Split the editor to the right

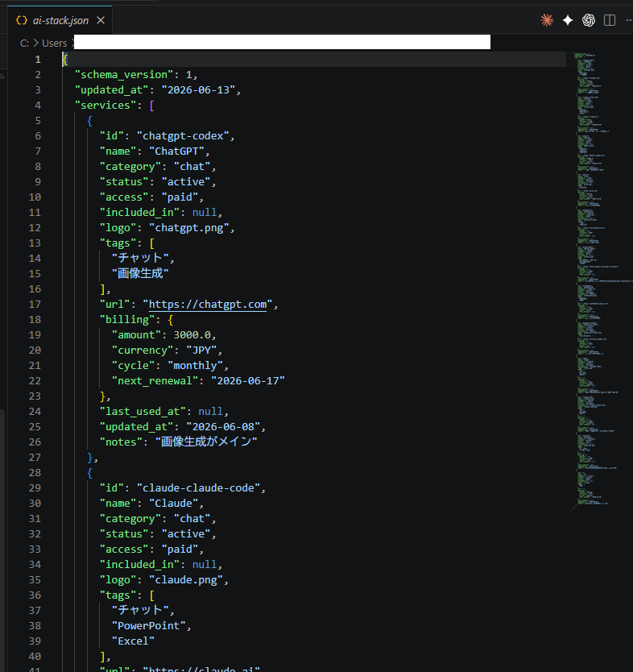(610, 20)
